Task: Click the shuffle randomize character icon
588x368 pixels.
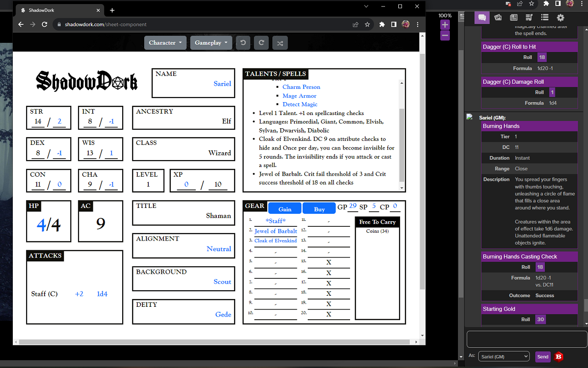Action: pos(280,43)
